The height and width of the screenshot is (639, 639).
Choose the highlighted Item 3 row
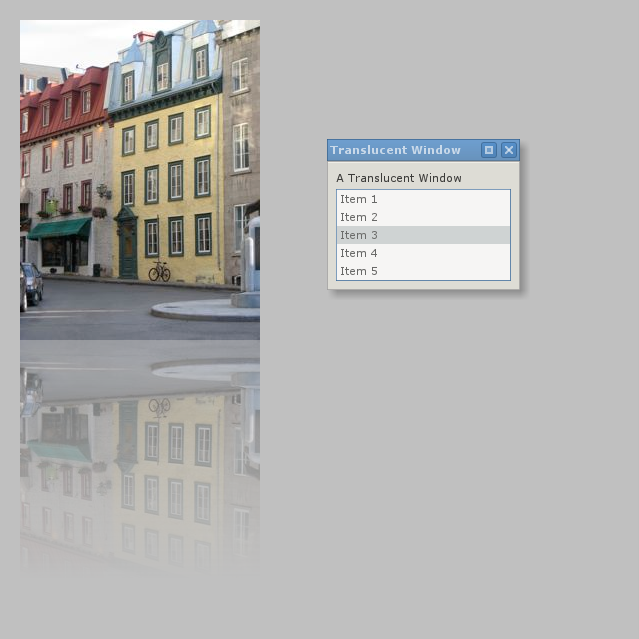pyautogui.click(x=423, y=235)
